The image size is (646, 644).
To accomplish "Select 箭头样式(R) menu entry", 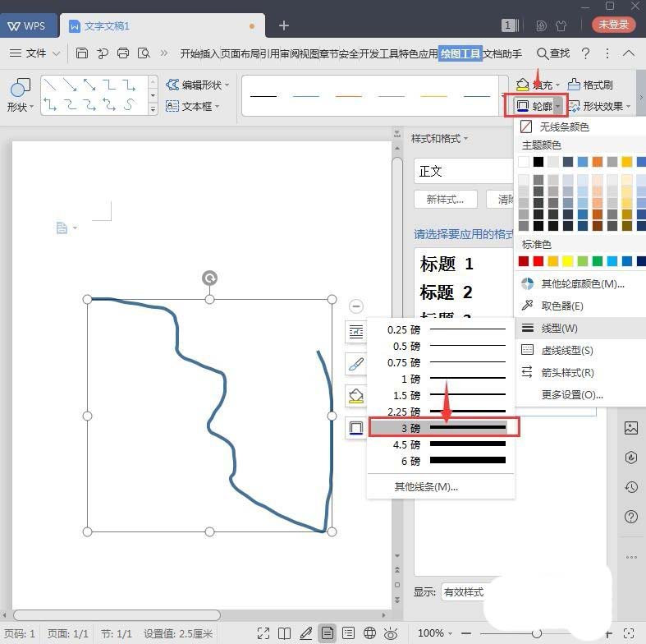I will point(580,373).
